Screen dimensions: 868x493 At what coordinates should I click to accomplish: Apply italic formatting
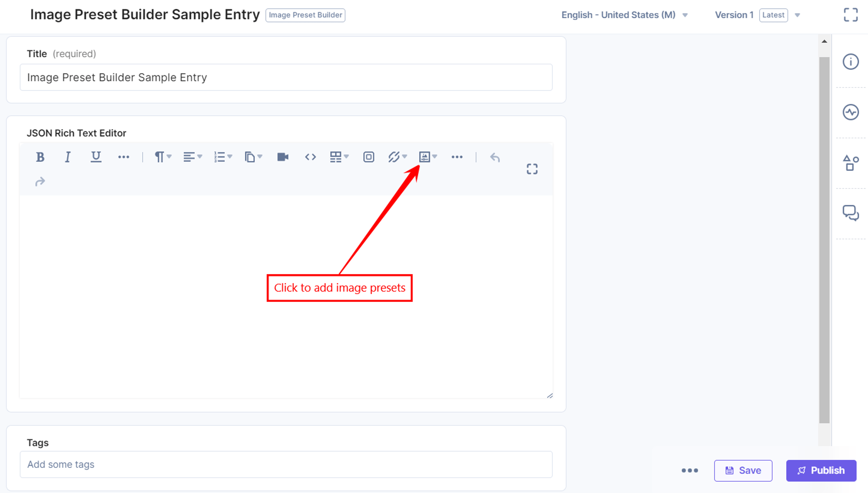coord(68,157)
